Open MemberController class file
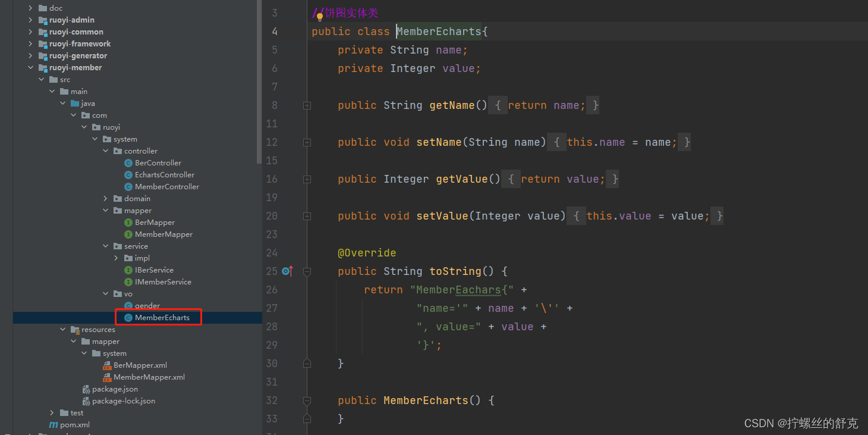This screenshot has width=868, height=435. coord(167,187)
